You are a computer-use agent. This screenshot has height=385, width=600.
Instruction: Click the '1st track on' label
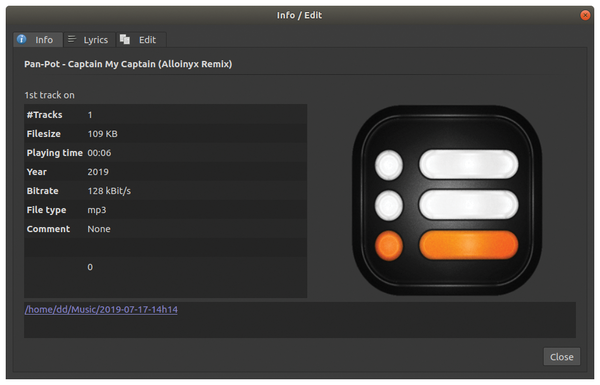(49, 95)
